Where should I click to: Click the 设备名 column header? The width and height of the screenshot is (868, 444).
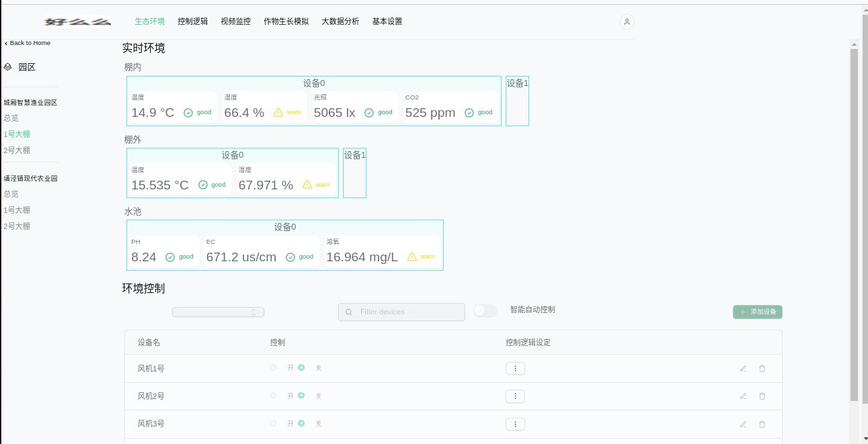[149, 343]
